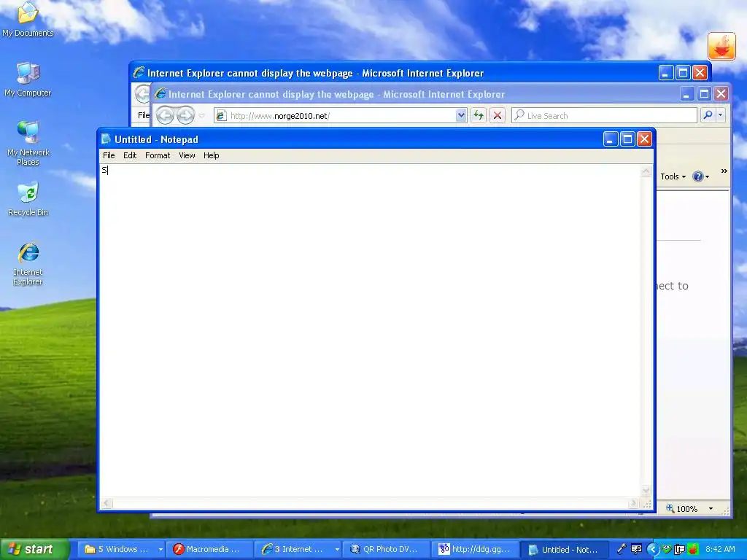This screenshot has width=747, height=560.
Task: Click the red flame tray icon
Action: (693, 549)
